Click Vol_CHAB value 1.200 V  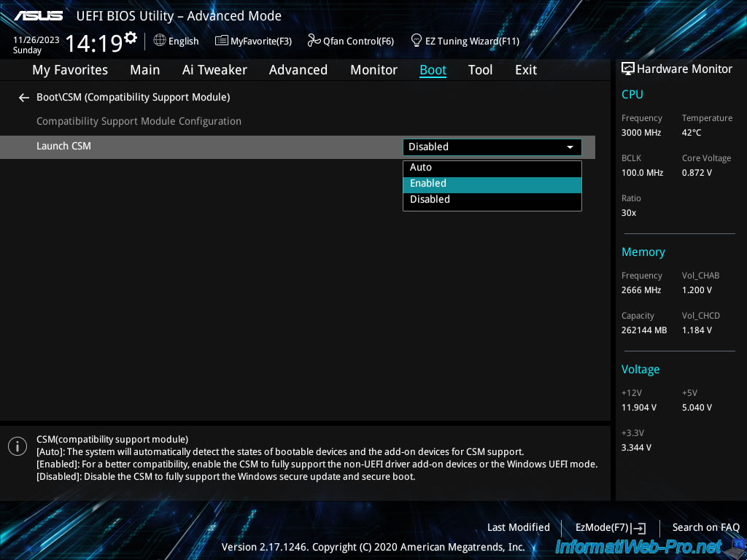point(697,290)
